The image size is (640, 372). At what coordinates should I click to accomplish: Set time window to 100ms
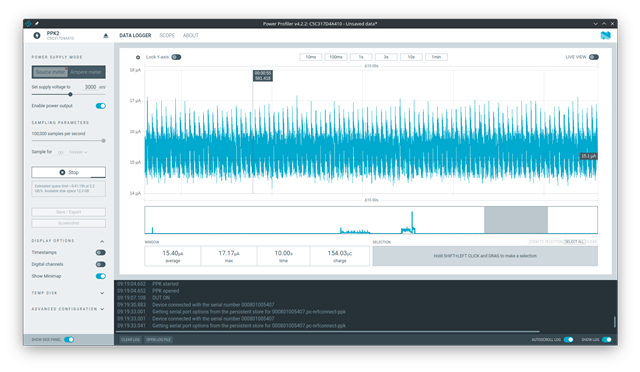(336, 57)
